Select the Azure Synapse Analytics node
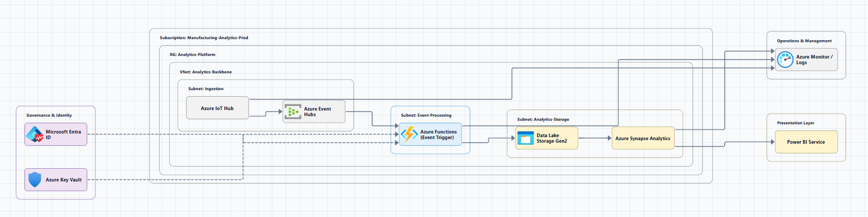Image resolution: width=868 pixels, height=217 pixels. pos(643,138)
